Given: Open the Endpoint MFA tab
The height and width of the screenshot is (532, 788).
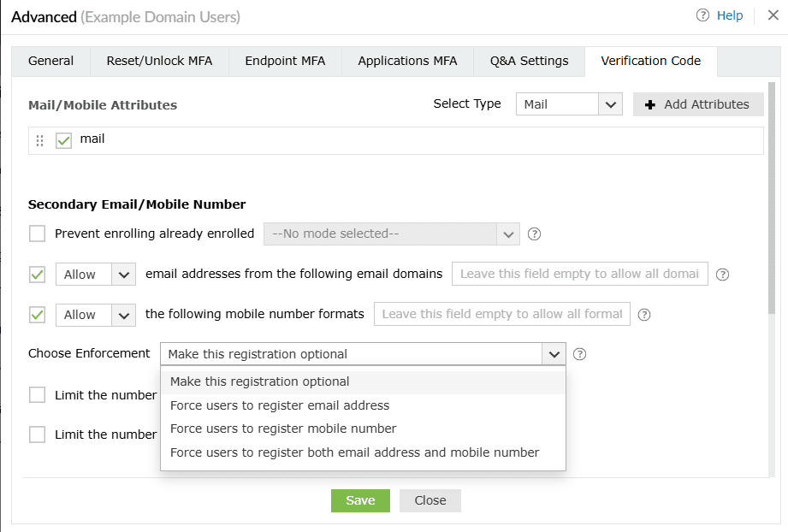Looking at the screenshot, I should pos(284,61).
